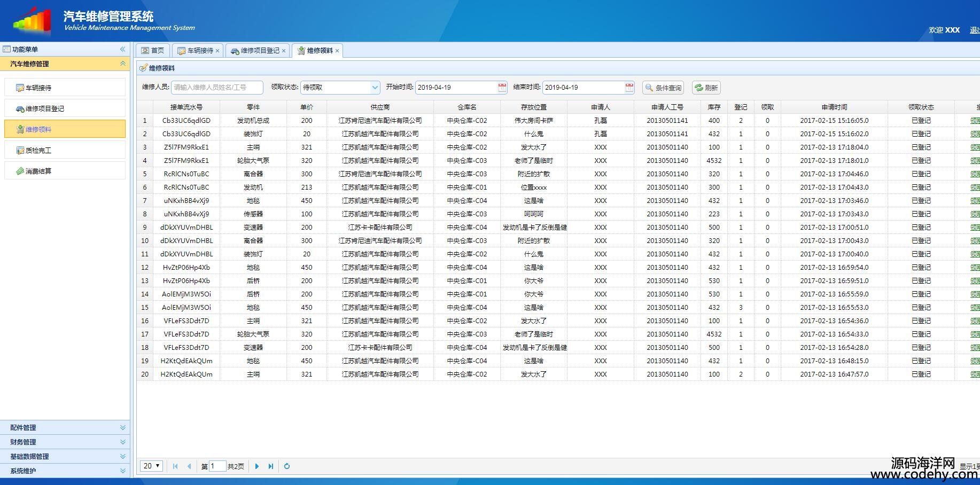The height and width of the screenshot is (485, 980).
Task: Change page size dropdown showing 20
Action: point(152,466)
